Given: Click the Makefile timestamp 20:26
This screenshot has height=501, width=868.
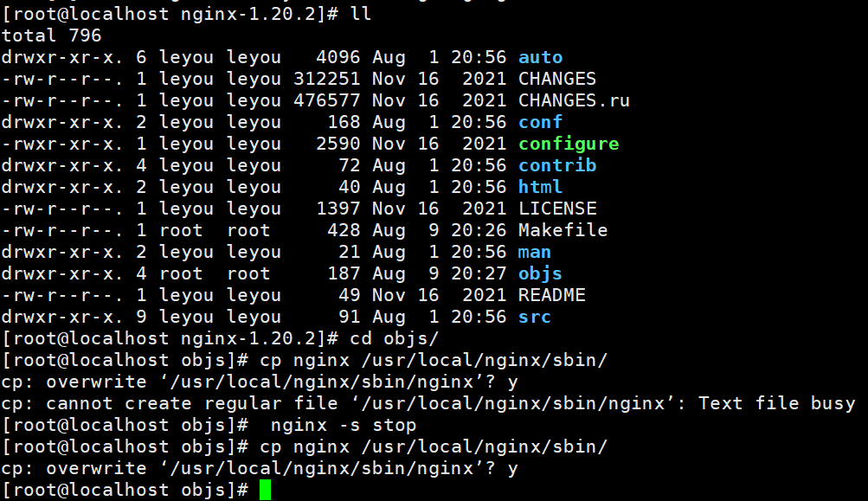Looking at the screenshot, I should [479, 230].
